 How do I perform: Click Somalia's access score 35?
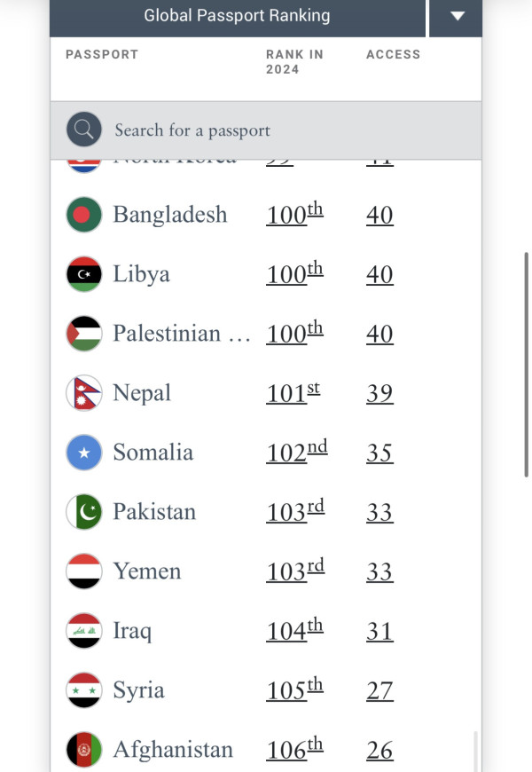pos(379,453)
